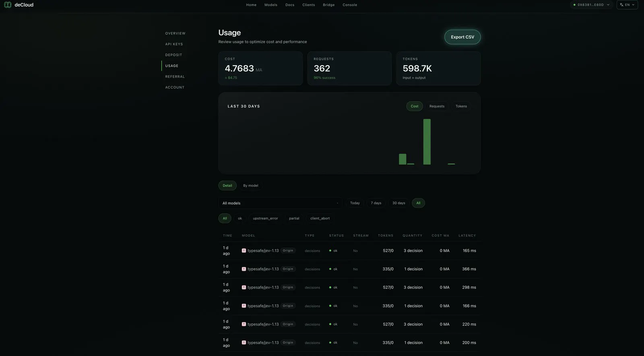This screenshot has height=356, width=644.
Task: Filter requests by partial status
Action: 294,218
